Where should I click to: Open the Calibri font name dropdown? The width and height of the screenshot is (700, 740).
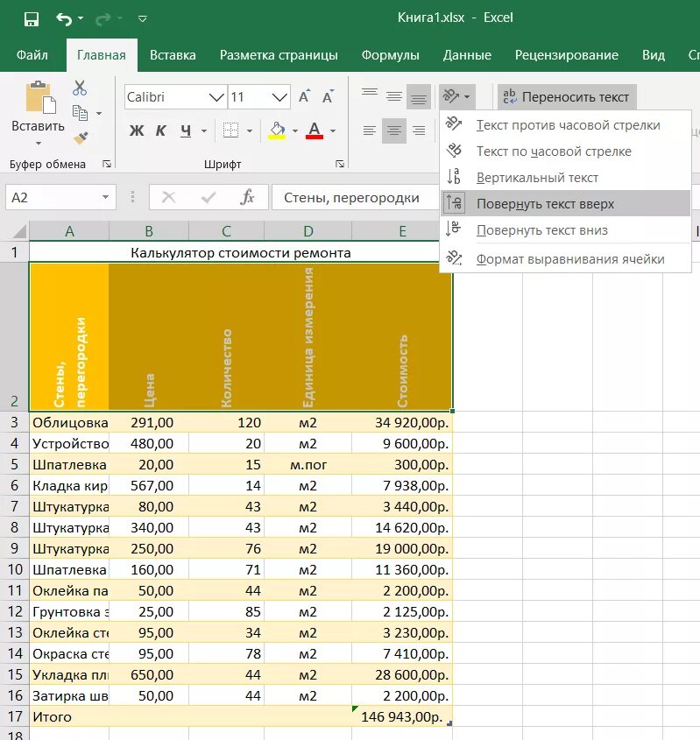[216, 97]
